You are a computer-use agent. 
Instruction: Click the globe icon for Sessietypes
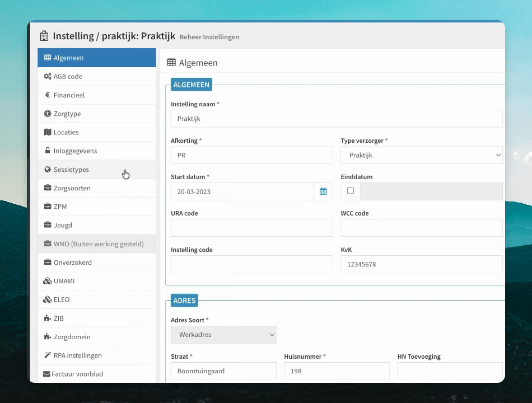[48, 169]
